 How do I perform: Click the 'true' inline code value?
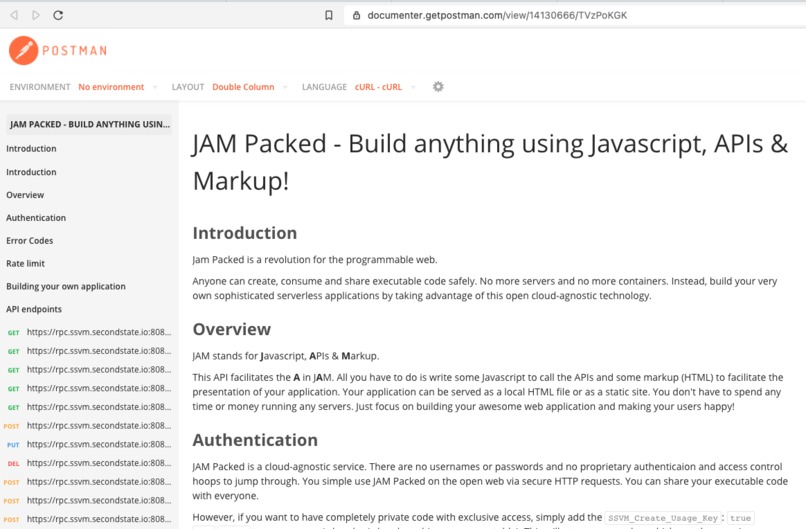pyautogui.click(x=741, y=518)
